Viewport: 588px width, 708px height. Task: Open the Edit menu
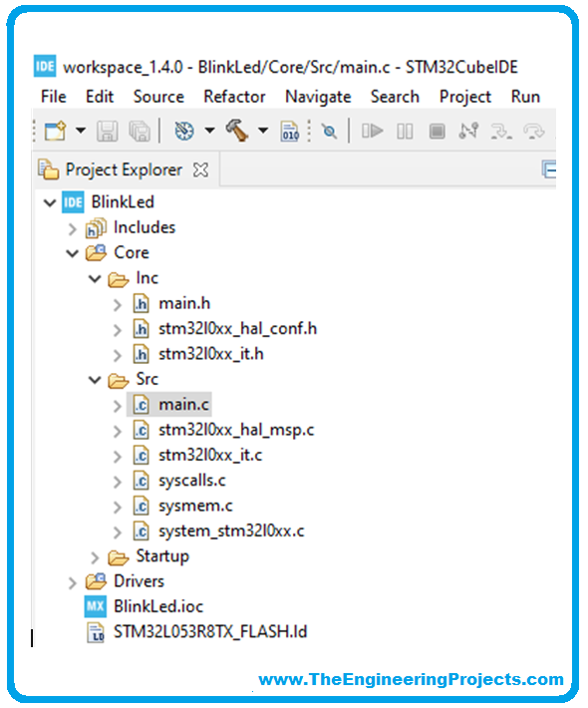(100, 97)
